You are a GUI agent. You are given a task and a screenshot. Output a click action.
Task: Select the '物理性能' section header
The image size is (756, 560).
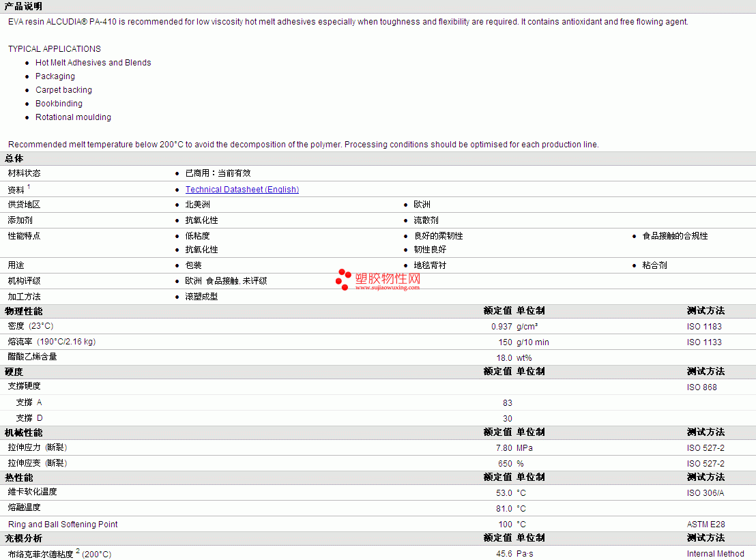[x=24, y=311]
